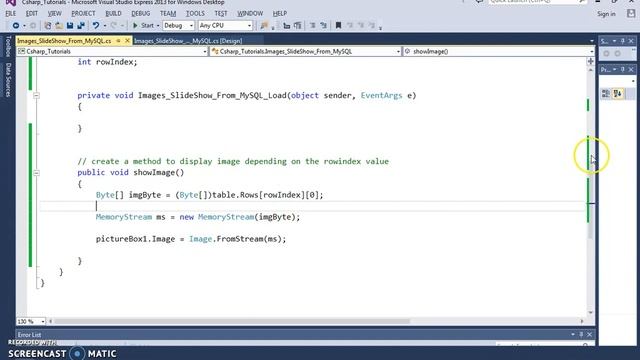Click the decrease line indent icon
The width and height of the screenshot is (640, 360).
313,26
